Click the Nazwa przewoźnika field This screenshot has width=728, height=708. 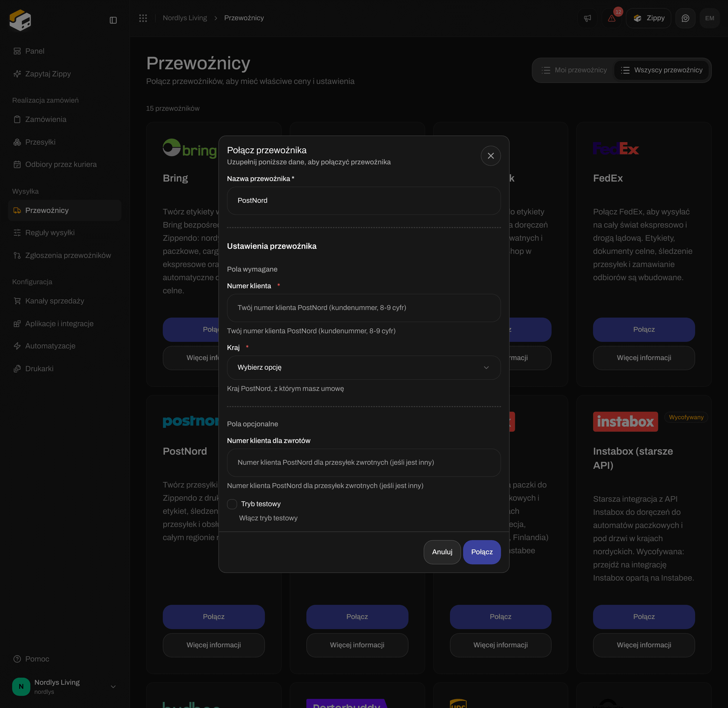pos(364,201)
